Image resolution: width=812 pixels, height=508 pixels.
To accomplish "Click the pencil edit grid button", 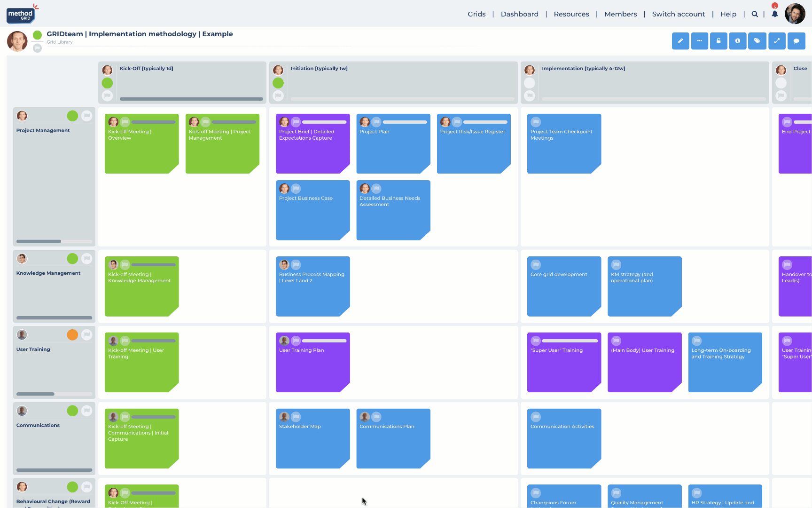I will [680, 41].
